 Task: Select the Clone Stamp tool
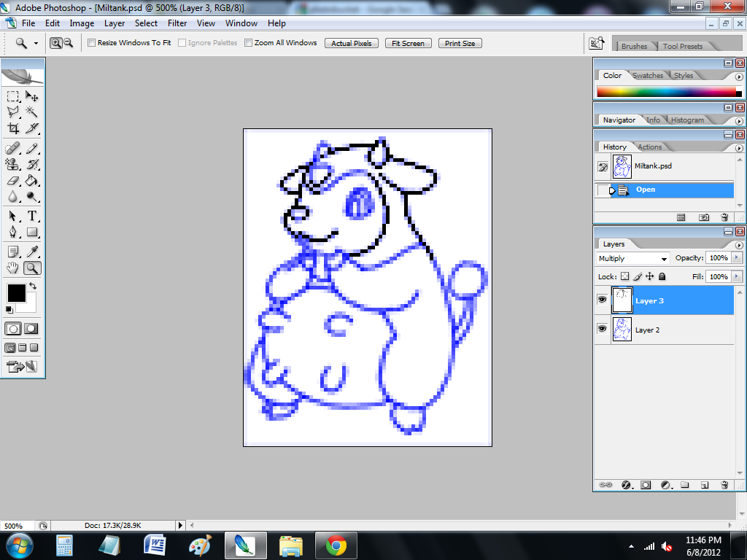click(x=13, y=165)
